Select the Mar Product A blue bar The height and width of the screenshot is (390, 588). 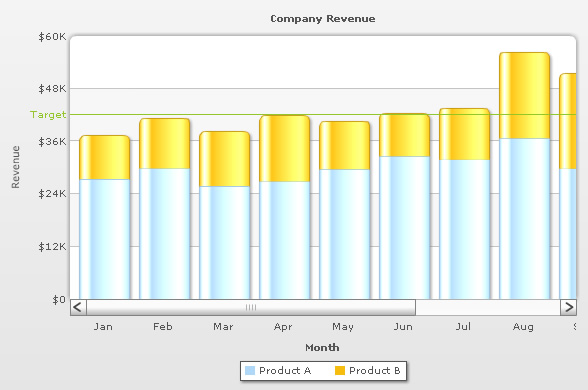click(x=225, y=243)
